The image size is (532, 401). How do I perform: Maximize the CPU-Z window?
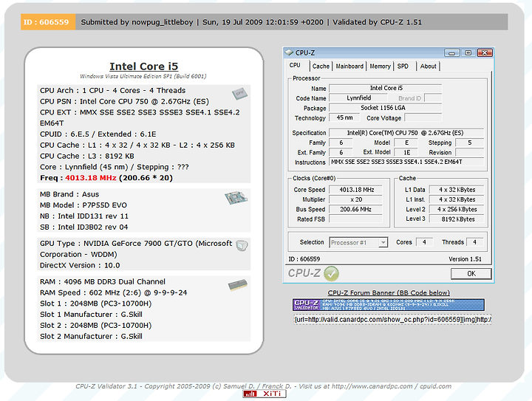click(468, 53)
